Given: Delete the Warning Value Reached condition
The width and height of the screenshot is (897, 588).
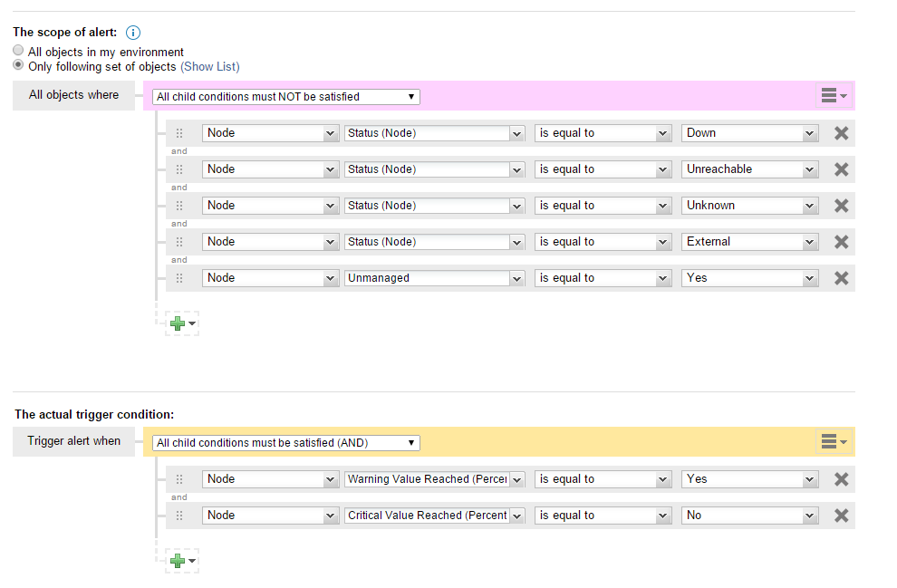Looking at the screenshot, I should pyautogui.click(x=841, y=479).
